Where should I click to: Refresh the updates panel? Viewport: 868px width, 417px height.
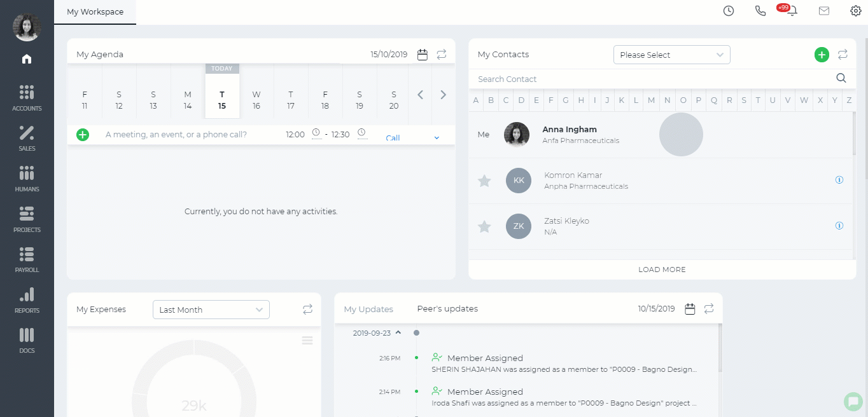709,309
